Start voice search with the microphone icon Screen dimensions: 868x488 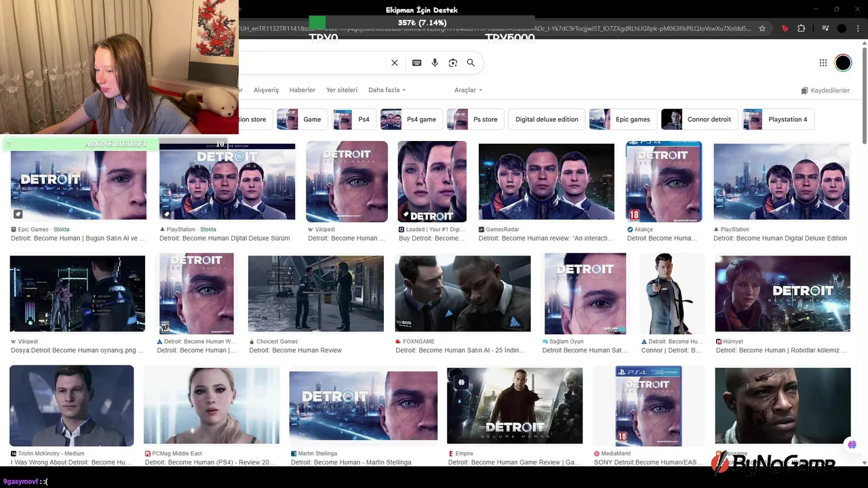point(435,63)
